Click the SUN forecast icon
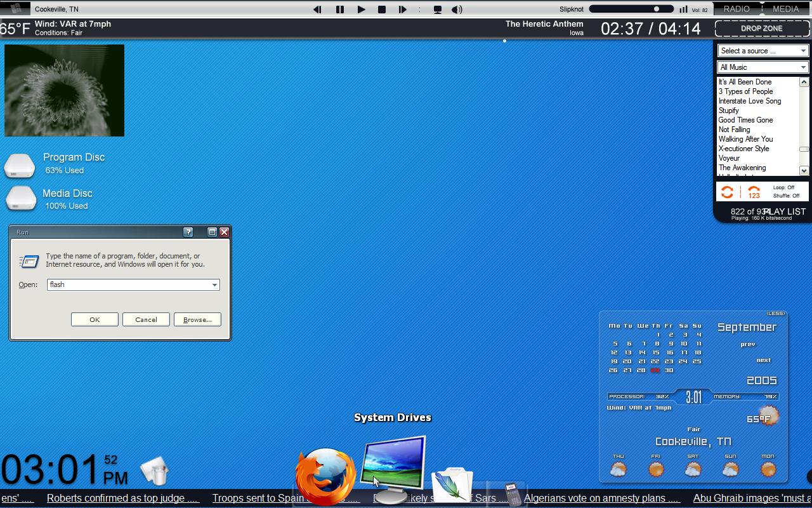Viewport: 812px width, 508px height. click(730, 470)
